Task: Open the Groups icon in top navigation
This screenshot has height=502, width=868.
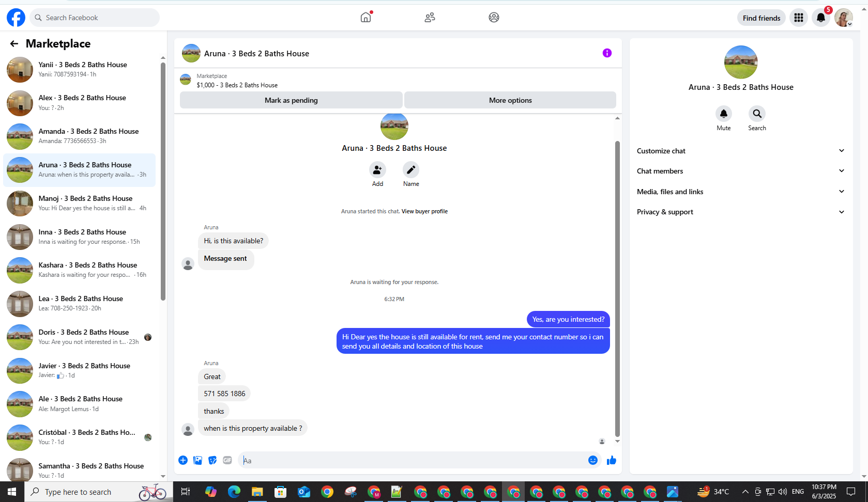Action: (494, 18)
